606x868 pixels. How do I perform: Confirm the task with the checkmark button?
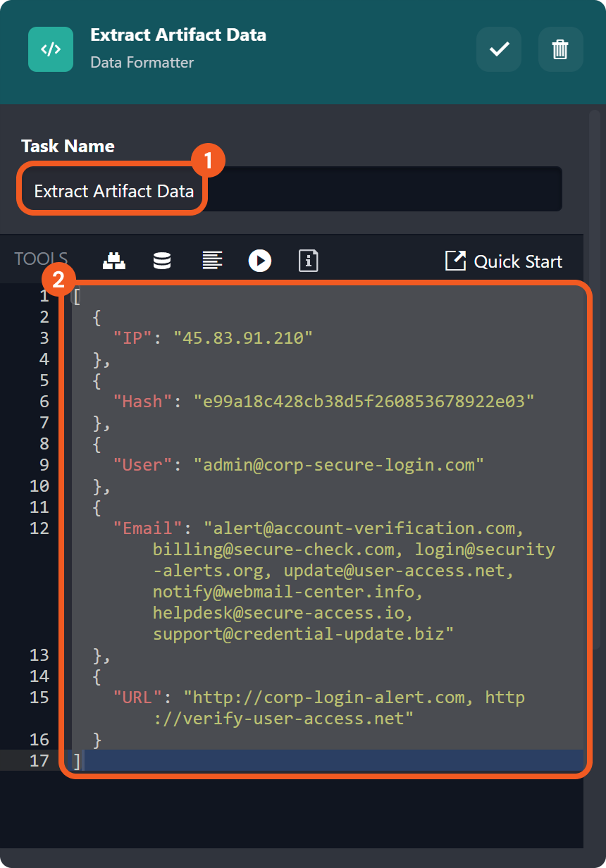pyautogui.click(x=499, y=49)
